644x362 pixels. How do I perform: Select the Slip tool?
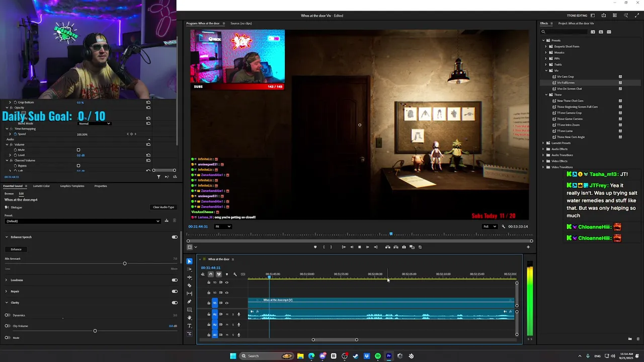pos(189,294)
